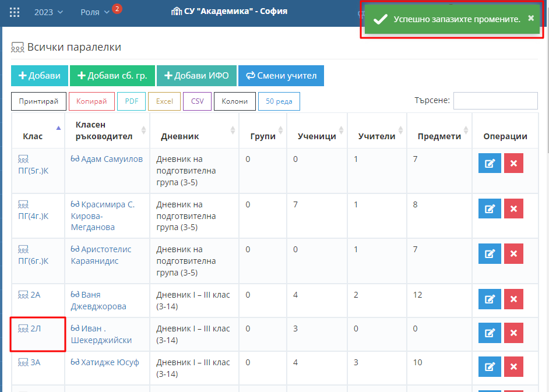Delete the 2Л class row
This screenshot has height=392, width=549.
tap(513, 333)
